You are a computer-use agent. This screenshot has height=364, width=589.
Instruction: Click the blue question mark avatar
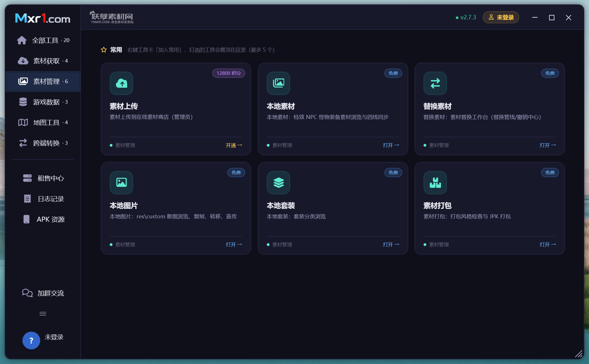(x=31, y=340)
